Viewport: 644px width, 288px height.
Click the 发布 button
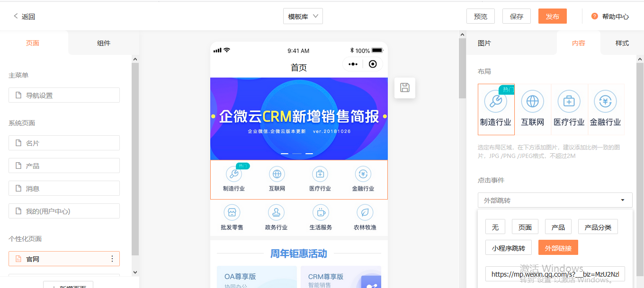coord(552,16)
